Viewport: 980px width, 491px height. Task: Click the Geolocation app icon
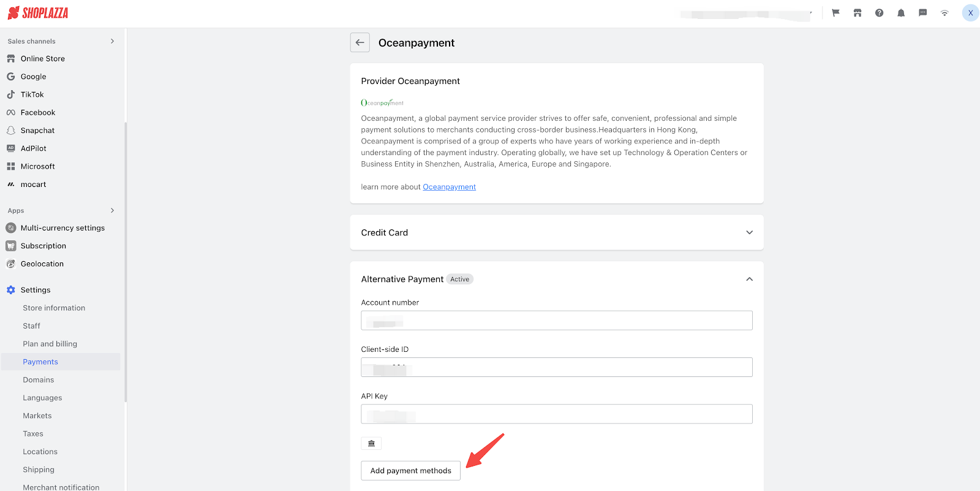tap(11, 264)
